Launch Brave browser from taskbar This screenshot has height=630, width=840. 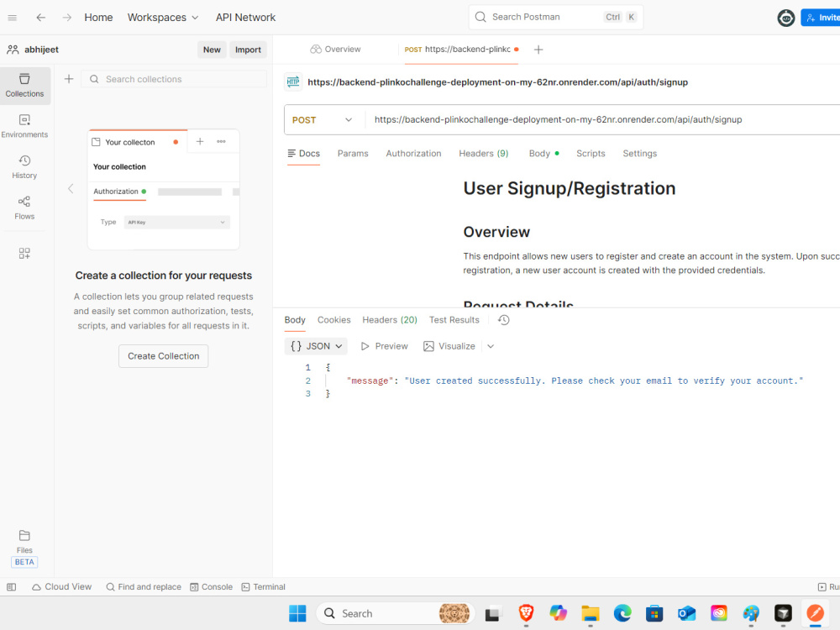pos(526,613)
